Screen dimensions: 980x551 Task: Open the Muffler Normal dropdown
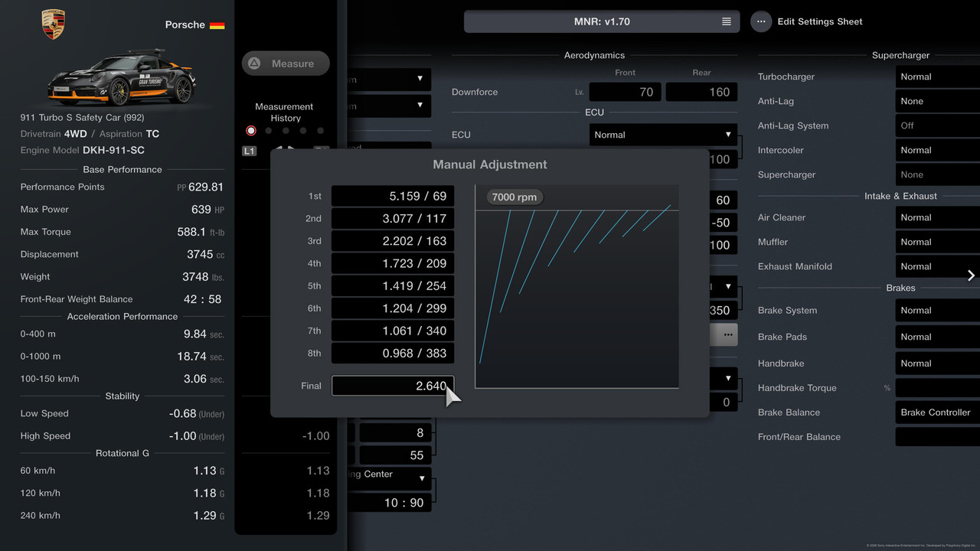coord(938,242)
